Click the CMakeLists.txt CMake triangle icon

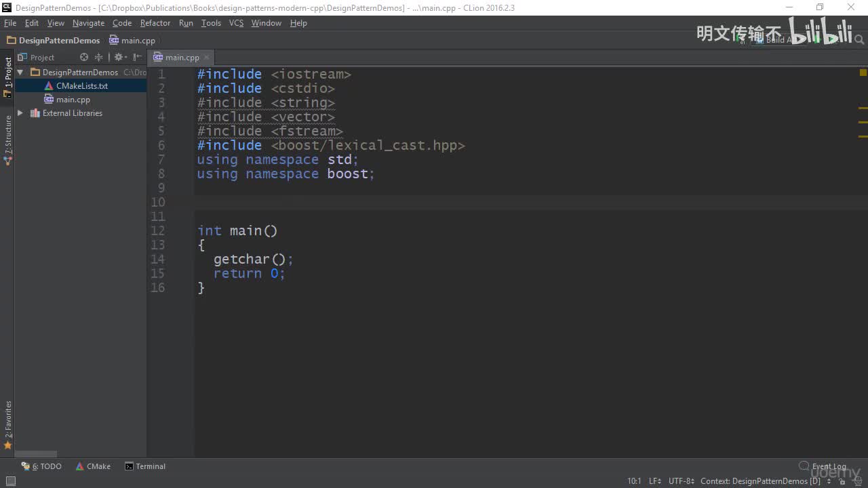[x=49, y=86]
